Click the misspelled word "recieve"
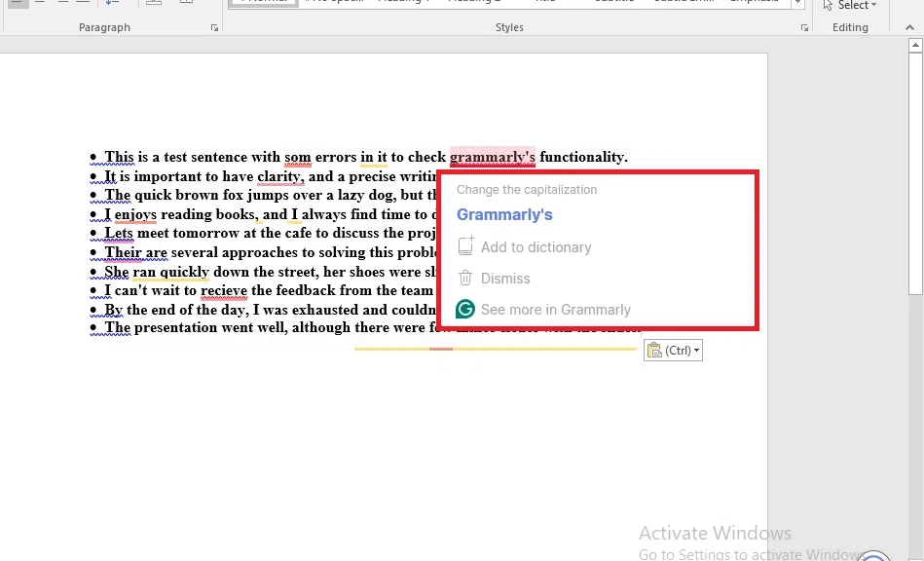This screenshot has width=924, height=561. click(x=224, y=290)
